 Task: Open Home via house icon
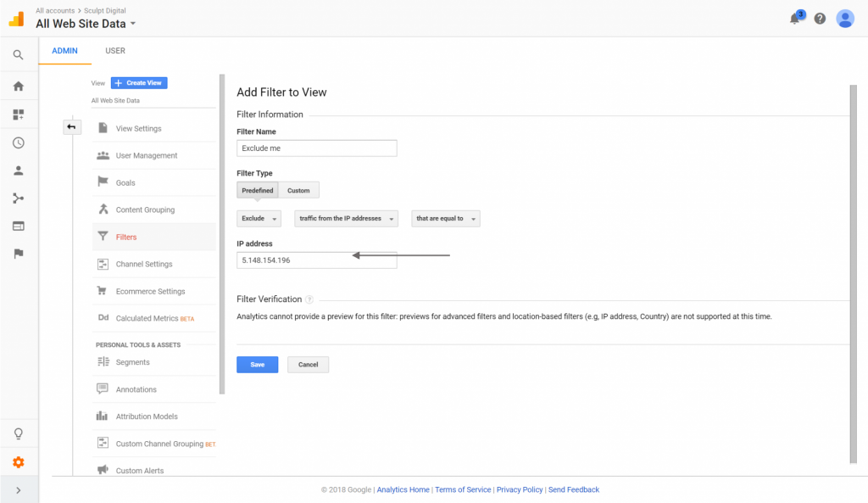(19, 86)
